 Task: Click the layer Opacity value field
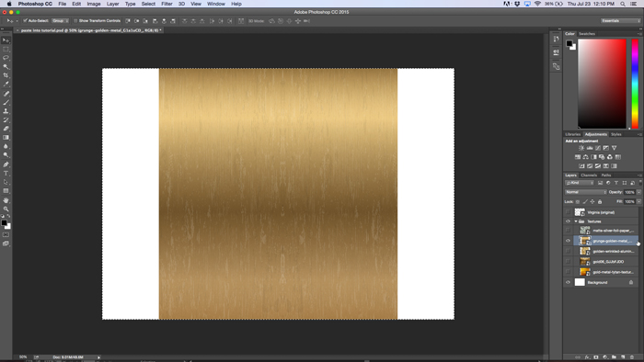pos(629,192)
